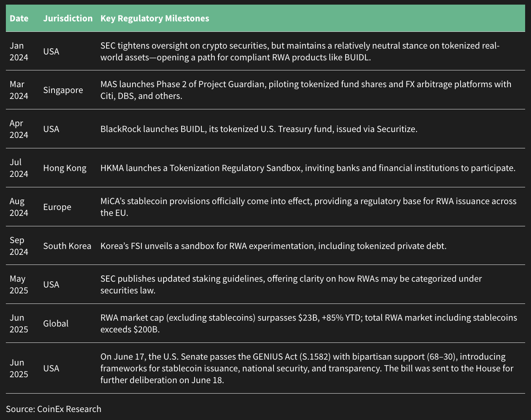This screenshot has width=531, height=420.
Task: Click USA in the Jan 2024 row
Action: [x=51, y=51]
